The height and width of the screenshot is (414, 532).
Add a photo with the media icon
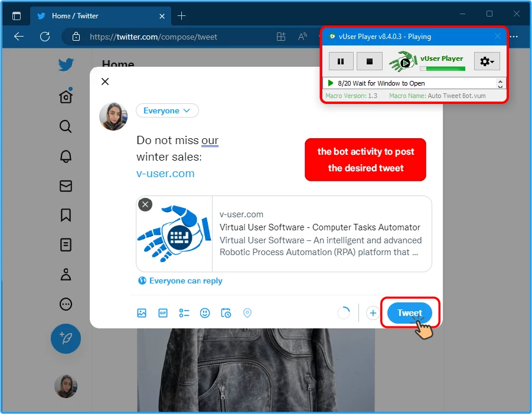point(142,313)
